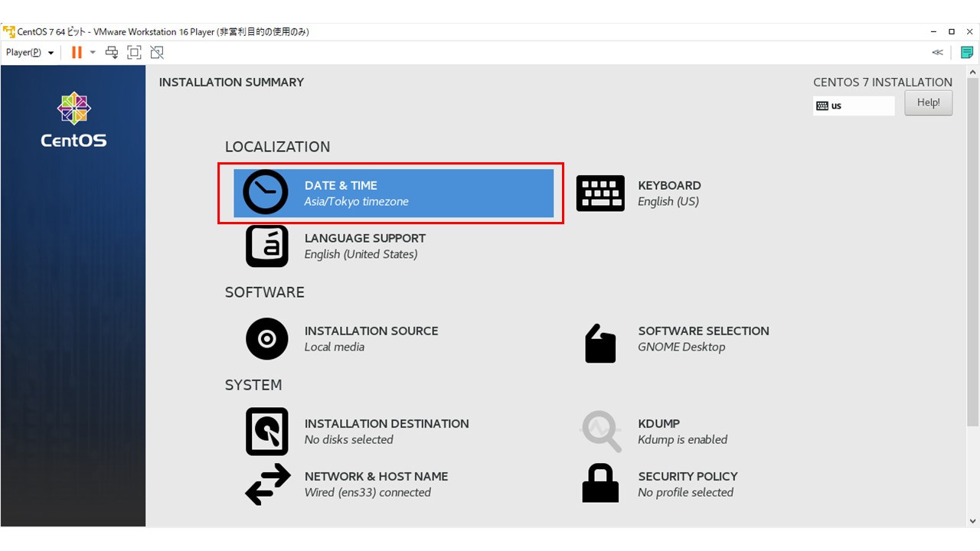Click 'No disks selected' text

tap(348, 439)
